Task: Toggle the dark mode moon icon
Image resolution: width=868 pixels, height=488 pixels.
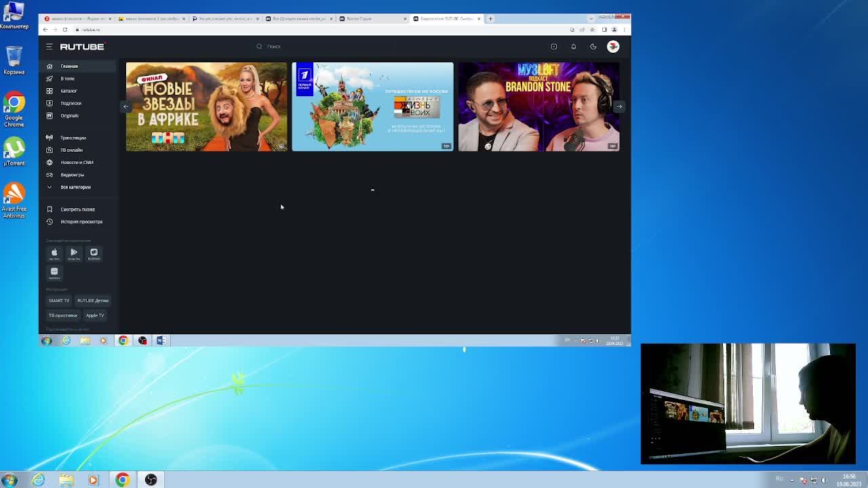Action: coord(593,46)
